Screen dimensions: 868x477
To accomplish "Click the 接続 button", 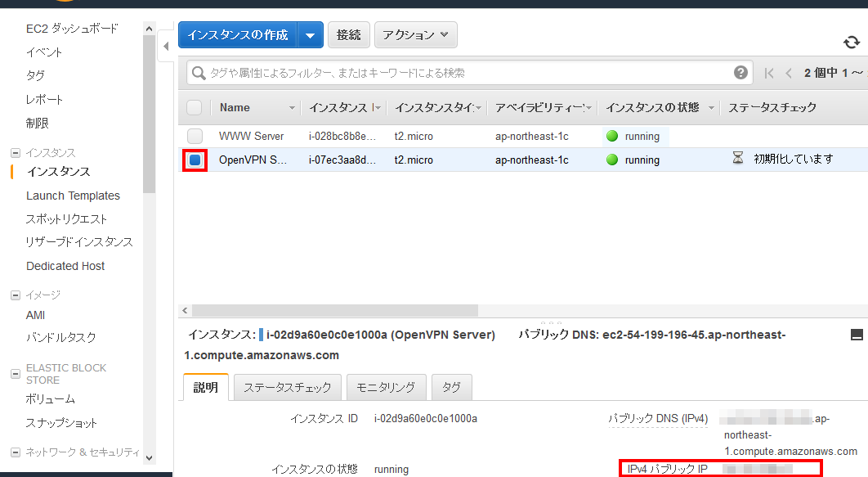I will pos(349,35).
